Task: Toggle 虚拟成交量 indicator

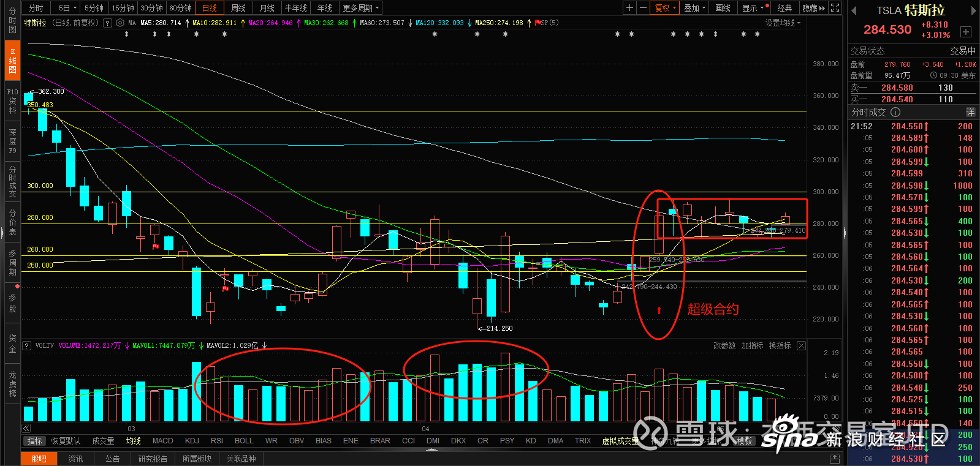Action: click(620, 441)
